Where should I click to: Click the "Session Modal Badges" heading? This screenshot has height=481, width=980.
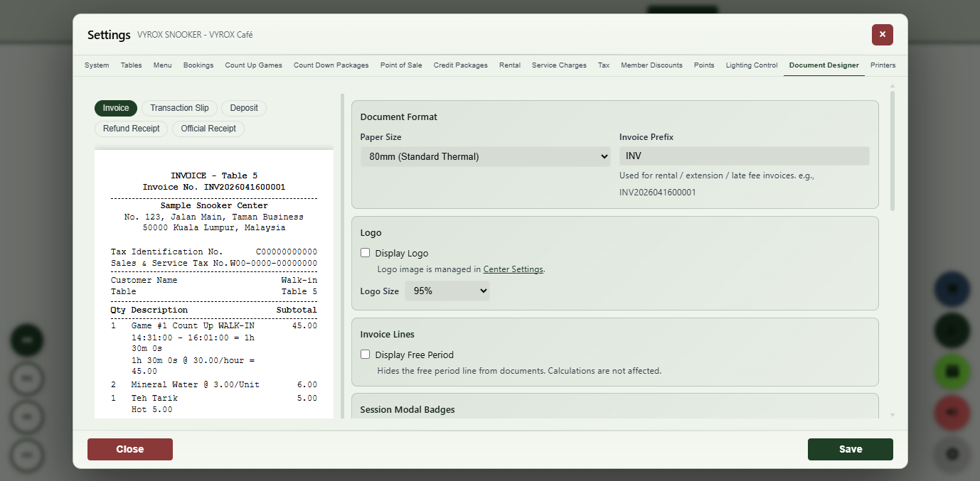coord(408,410)
